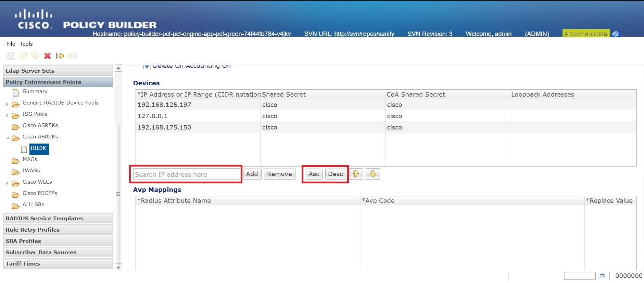
Task: Expand Generic RADIUS Device Pools folder
Action: [7, 104]
